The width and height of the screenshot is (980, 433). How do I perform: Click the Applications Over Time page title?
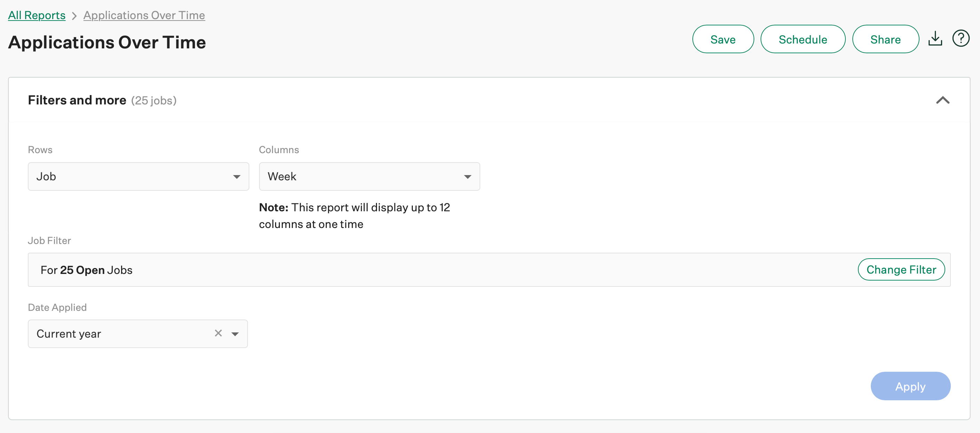(107, 42)
